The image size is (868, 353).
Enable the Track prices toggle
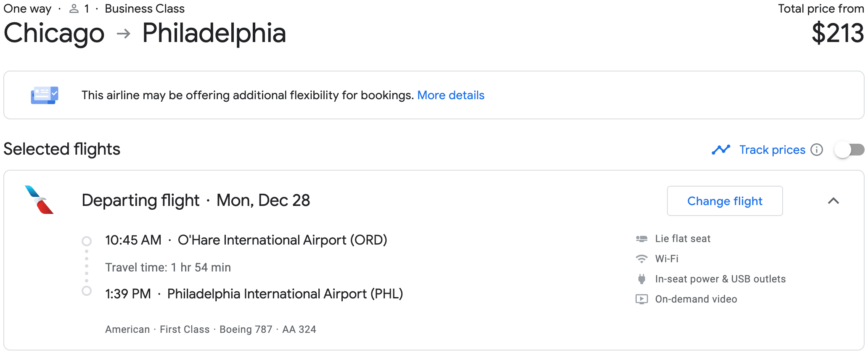(849, 150)
